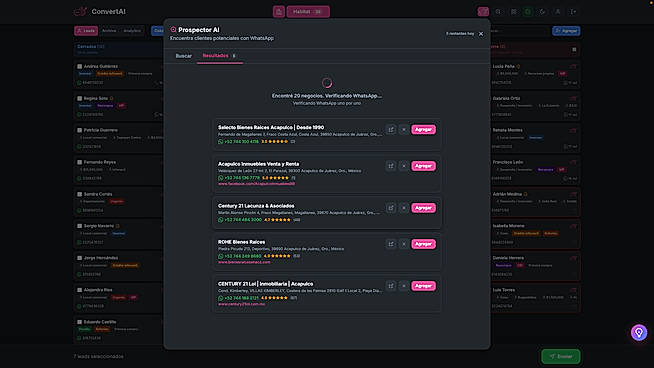Click the Francisco León lead card
Image resolution: width=654 pixels, height=368 pixels.
(x=535, y=171)
